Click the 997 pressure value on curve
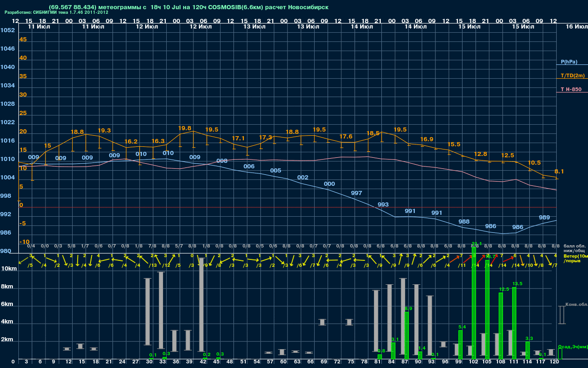 tap(356, 193)
